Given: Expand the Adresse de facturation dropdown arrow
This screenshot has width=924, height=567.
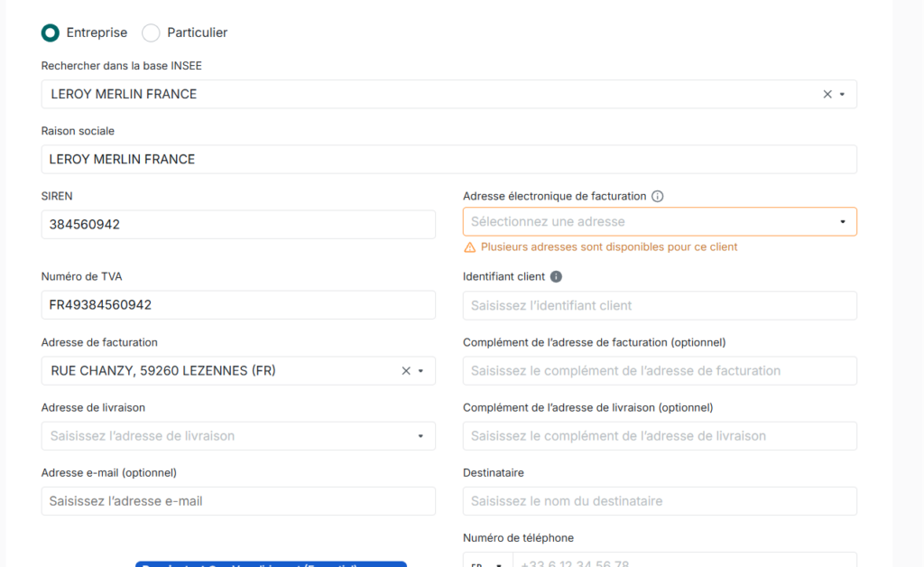Looking at the screenshot, I should 420,371.
